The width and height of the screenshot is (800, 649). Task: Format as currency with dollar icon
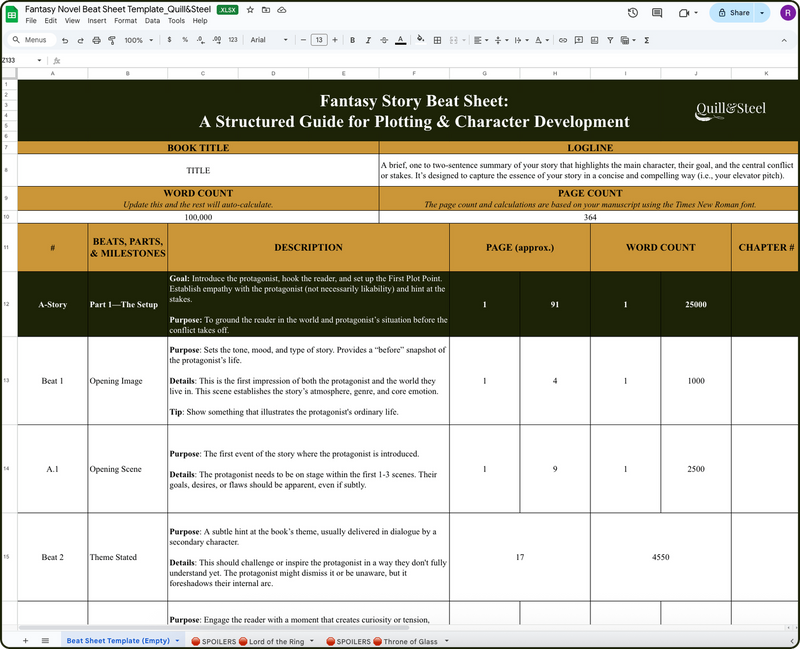click(x=169, y=40)
